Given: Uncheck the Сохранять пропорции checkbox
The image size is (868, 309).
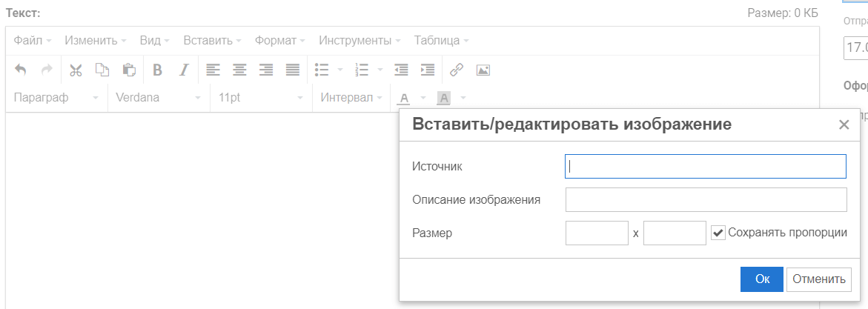Looking at the screenshot, I should coord(718,233).
